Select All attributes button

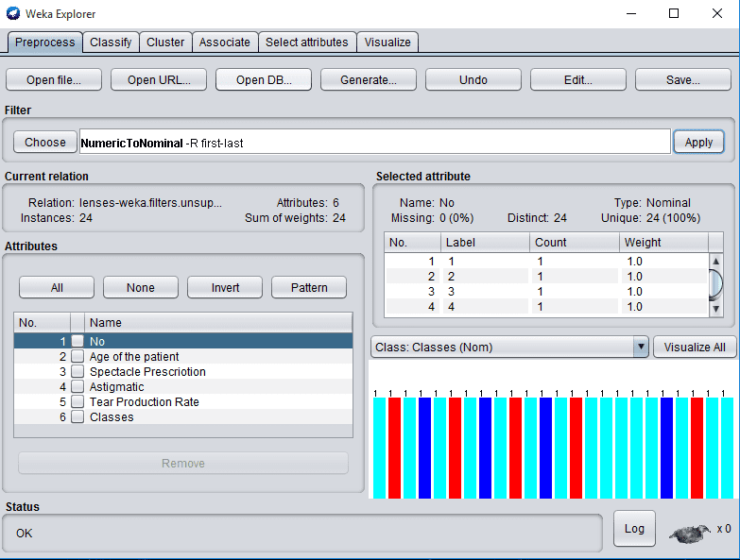(57, 287)
